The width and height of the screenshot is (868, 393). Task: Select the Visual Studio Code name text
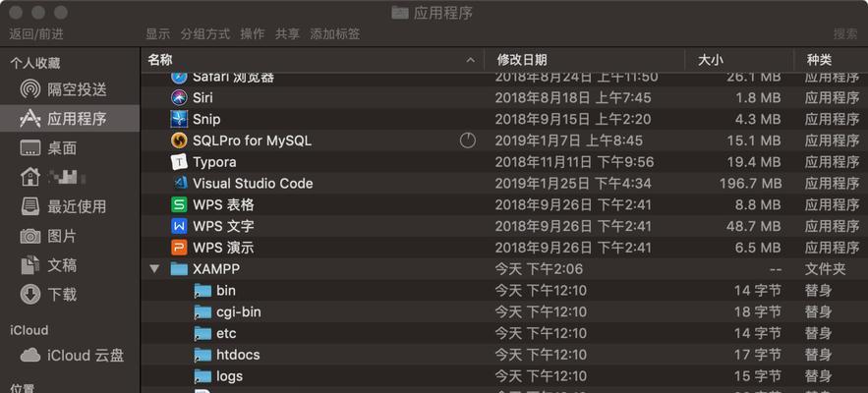point(253,183)
